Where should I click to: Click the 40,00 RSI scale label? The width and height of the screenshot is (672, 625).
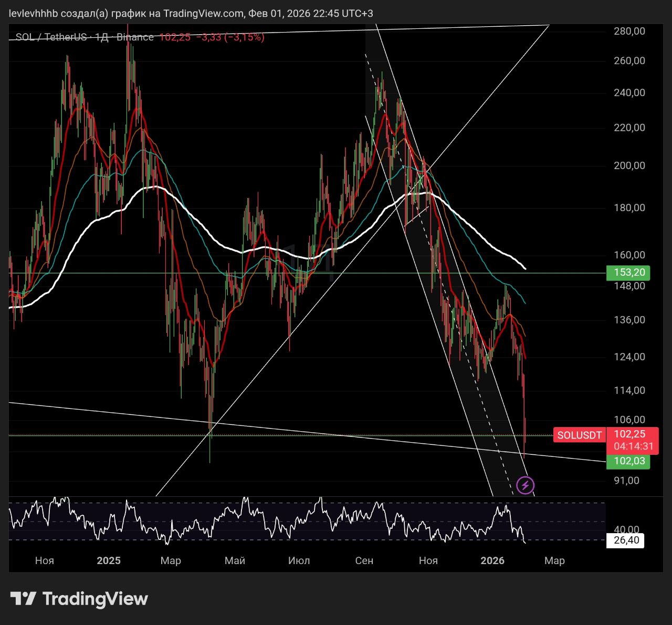point(626,529)
